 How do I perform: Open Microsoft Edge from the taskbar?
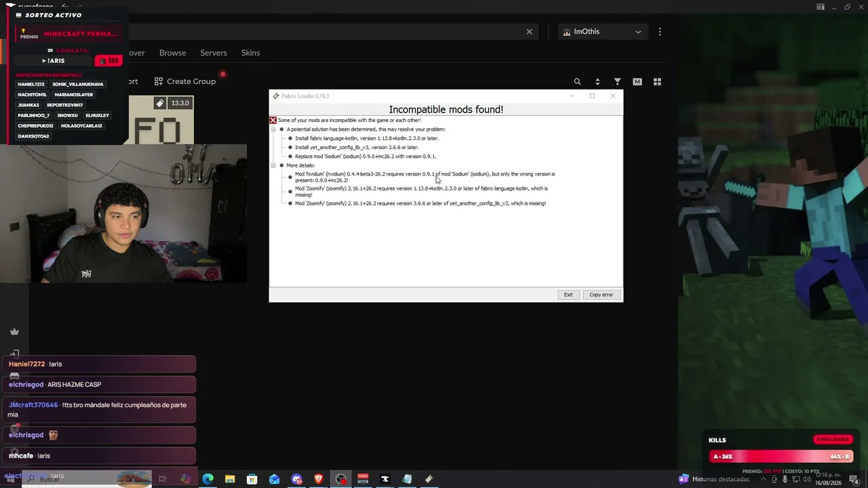(208, 479)
